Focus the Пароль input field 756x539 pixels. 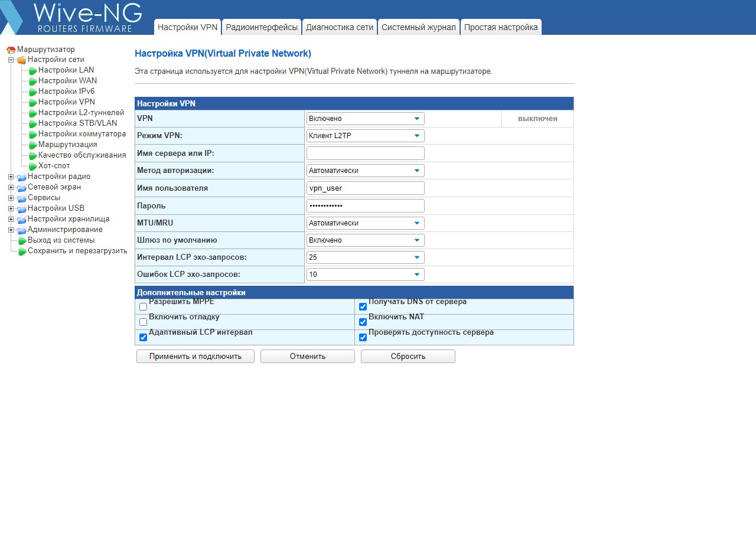pyautogui.click(x=366, y=206)
